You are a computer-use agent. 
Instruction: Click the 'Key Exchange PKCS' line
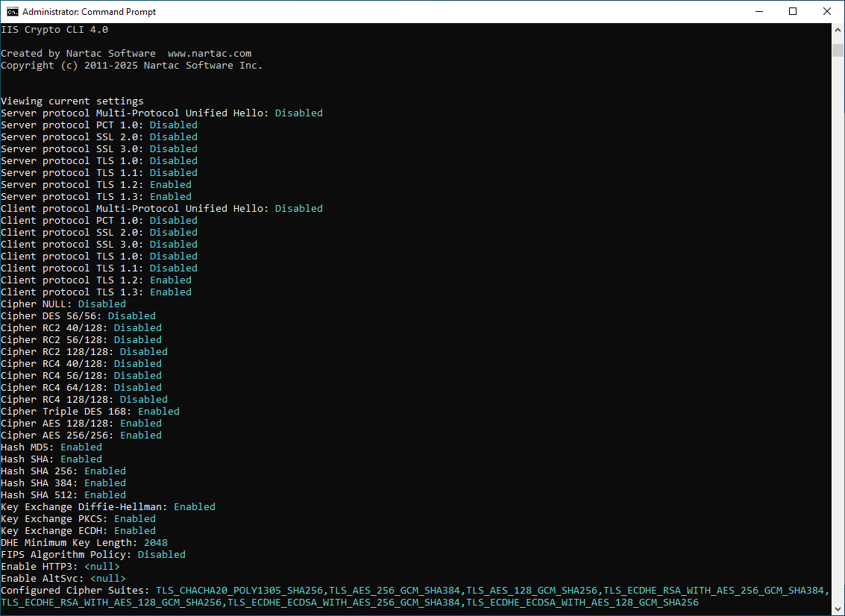[78, 519]
